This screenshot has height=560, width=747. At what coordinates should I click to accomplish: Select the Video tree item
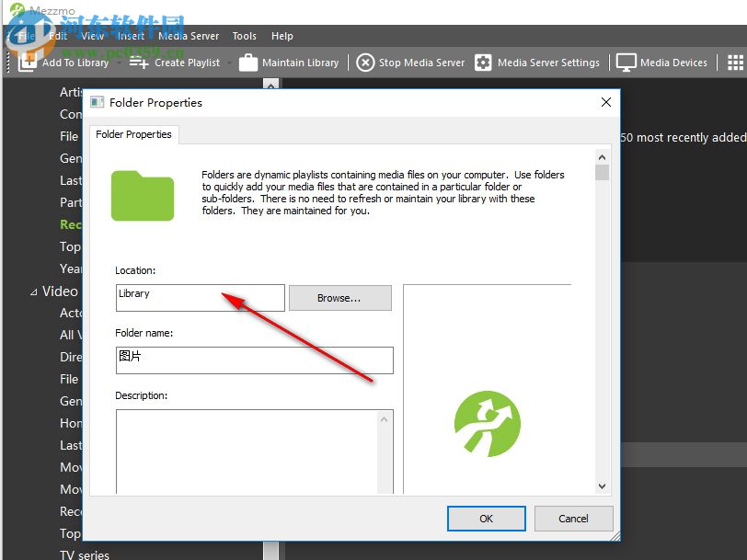click(60, 291)
